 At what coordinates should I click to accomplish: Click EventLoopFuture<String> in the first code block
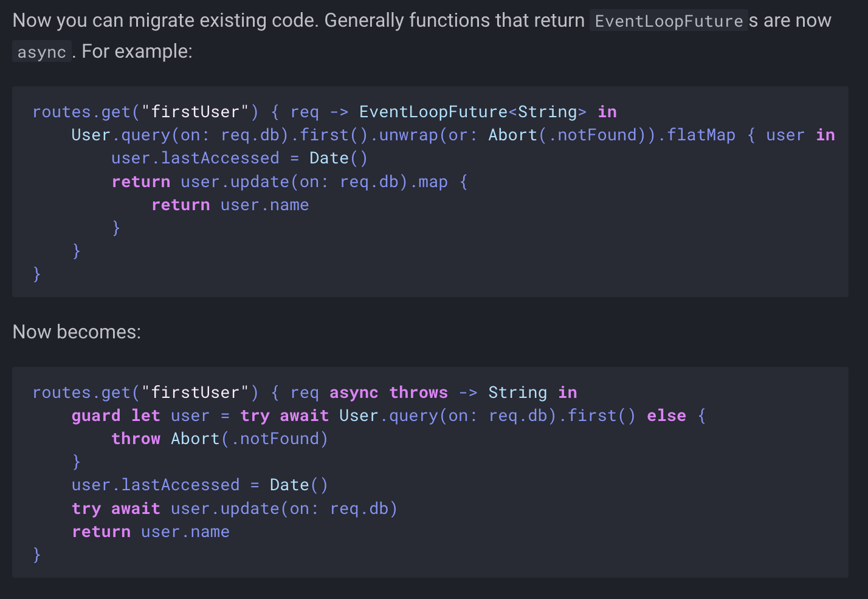pyautogui.click(x=472, y=112)
